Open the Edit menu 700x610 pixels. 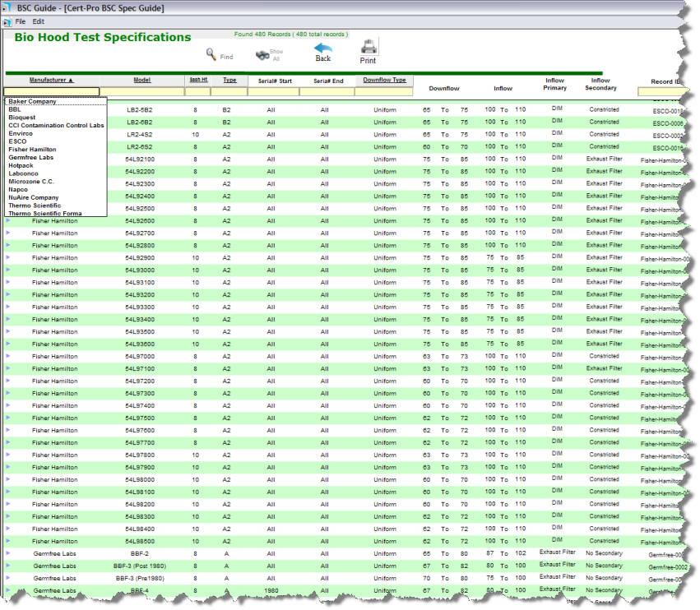(x=39, y=21)
